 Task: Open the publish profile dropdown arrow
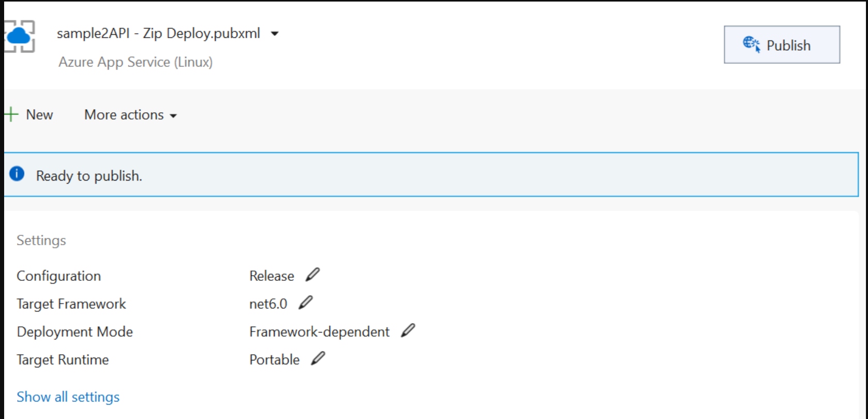(x=275, y=34)
